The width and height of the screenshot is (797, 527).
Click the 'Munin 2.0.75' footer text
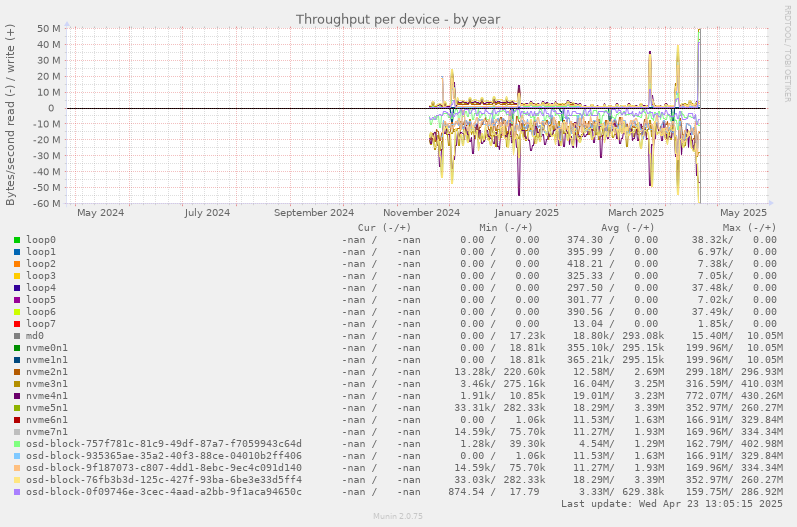click(x=398, y=516)
